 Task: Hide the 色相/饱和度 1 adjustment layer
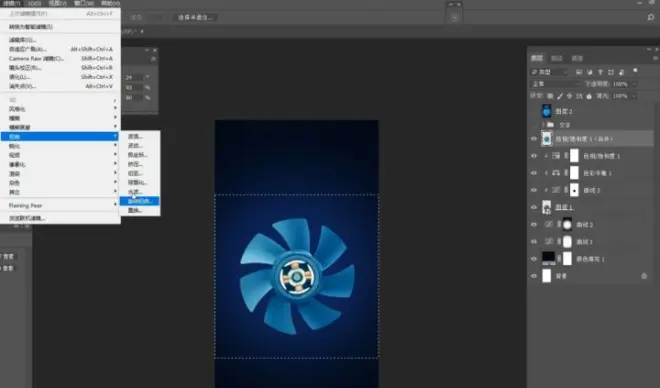pyautogui.click(x=534, y=156)
